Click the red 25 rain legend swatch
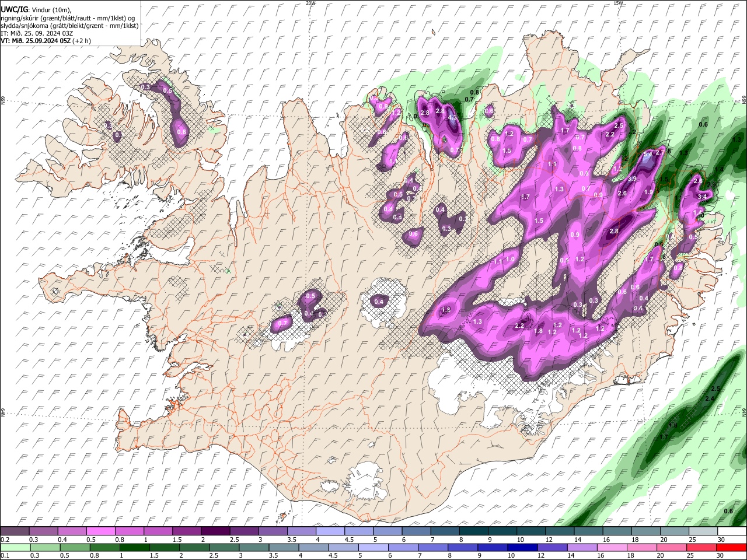Viewport: 747px width, 560px height. 701,548
